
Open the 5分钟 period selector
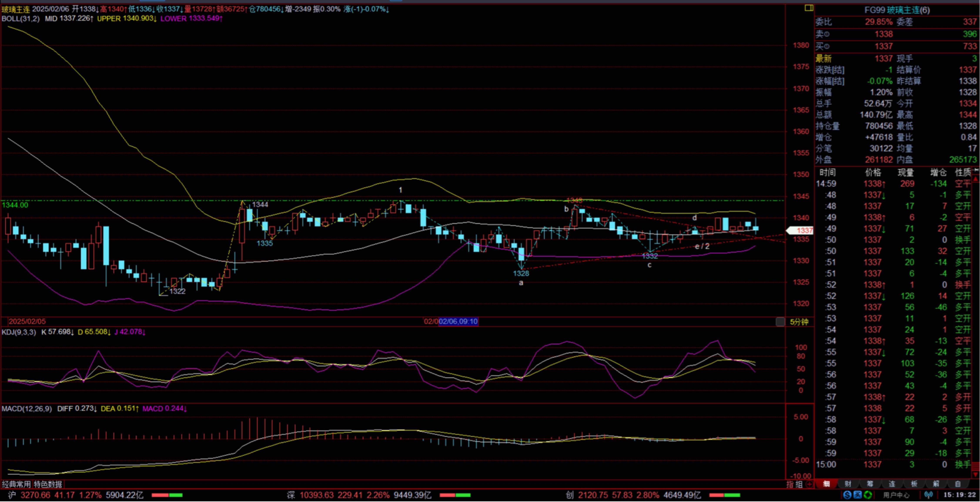(799, 322)
